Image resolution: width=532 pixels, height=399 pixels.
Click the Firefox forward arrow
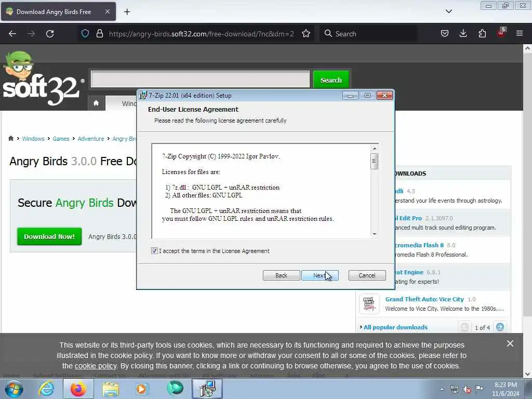[31, 34]
